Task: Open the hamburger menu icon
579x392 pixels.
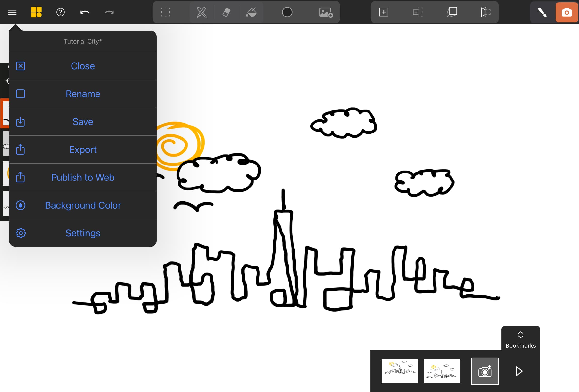Action: click(x=12, y=12)
